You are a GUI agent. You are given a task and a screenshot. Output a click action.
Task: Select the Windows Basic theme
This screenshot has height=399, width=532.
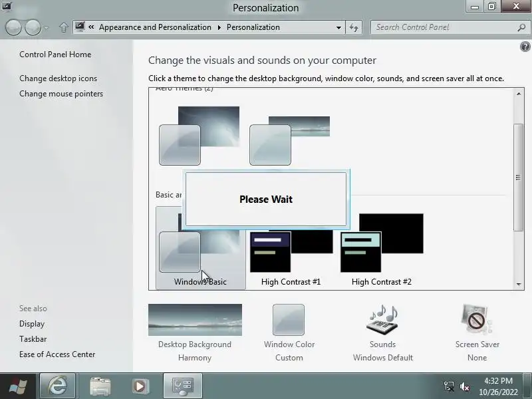(201, 248)
